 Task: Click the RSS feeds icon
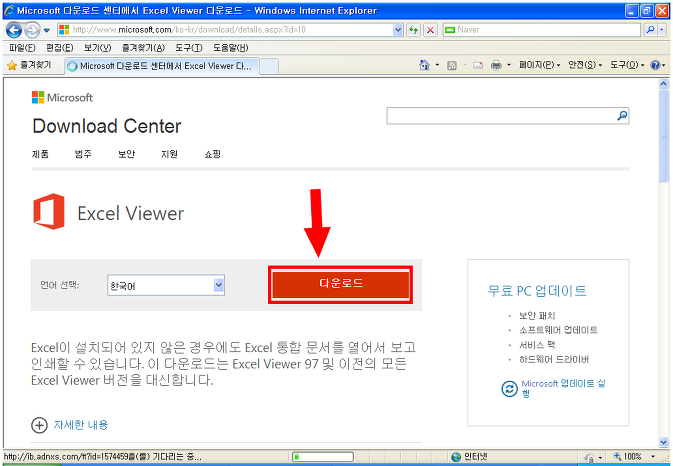[452, 65]
